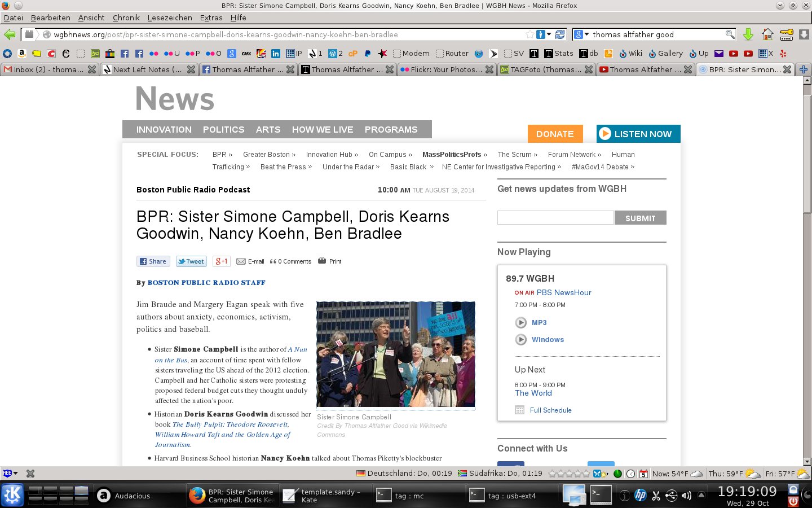
Task: Expand the site identity dropdown arrow
Action: (x=548, y=34)
